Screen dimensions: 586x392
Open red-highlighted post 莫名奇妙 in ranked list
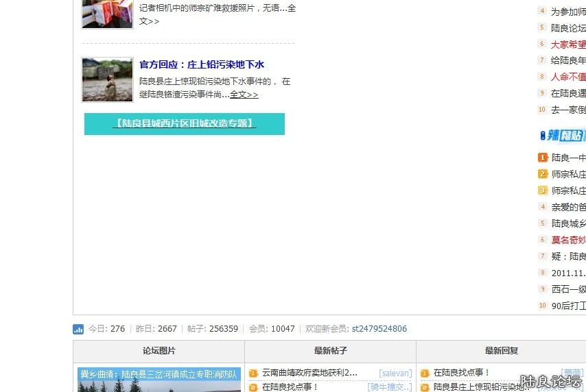568,240
